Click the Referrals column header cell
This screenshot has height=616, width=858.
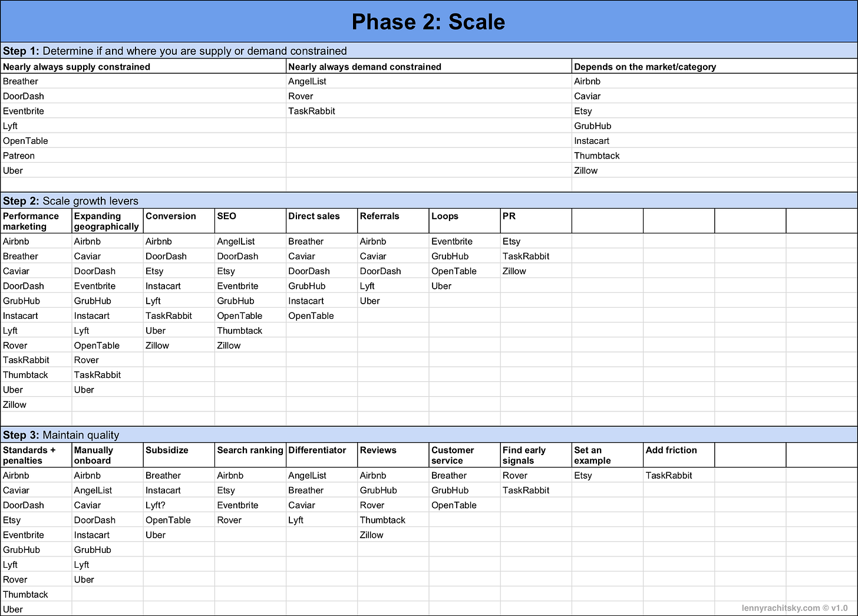393,221
